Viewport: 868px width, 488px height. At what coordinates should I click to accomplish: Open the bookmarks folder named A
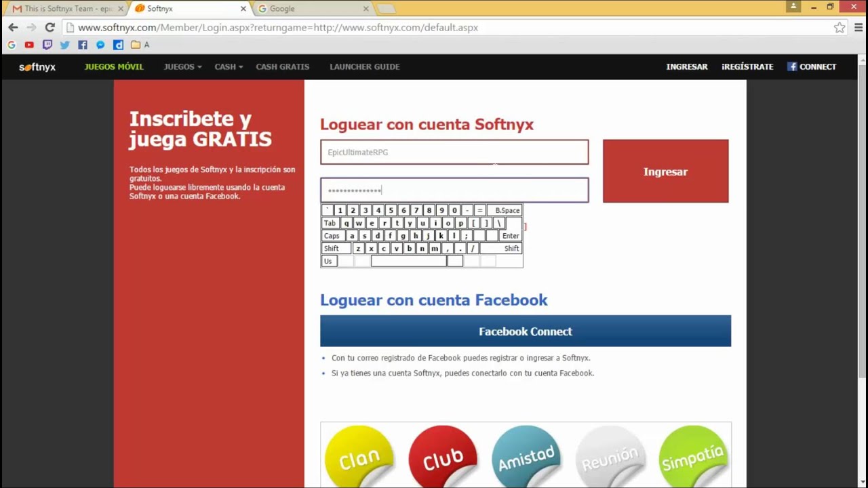click(140, 45)
